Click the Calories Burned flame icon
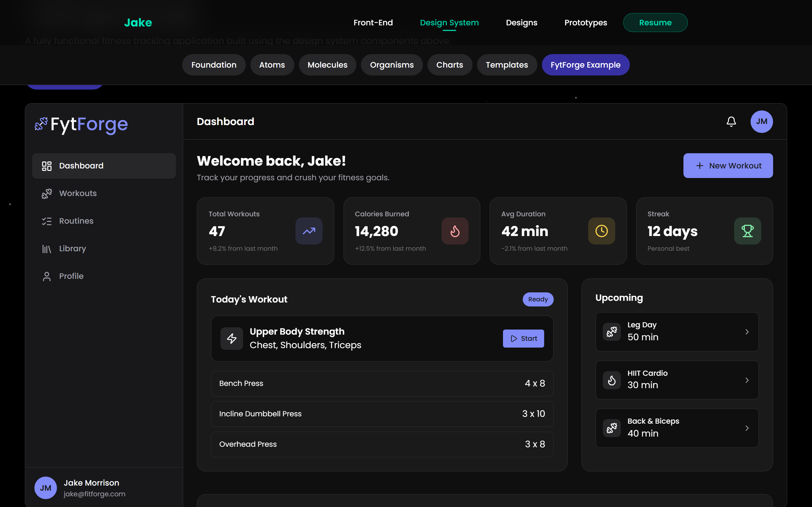The height and width of the screenshot is (507, 812). (x=455, y=231)
